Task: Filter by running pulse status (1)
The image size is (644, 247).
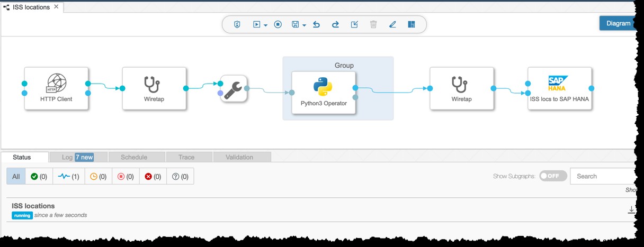Action: tap(68, 177)
